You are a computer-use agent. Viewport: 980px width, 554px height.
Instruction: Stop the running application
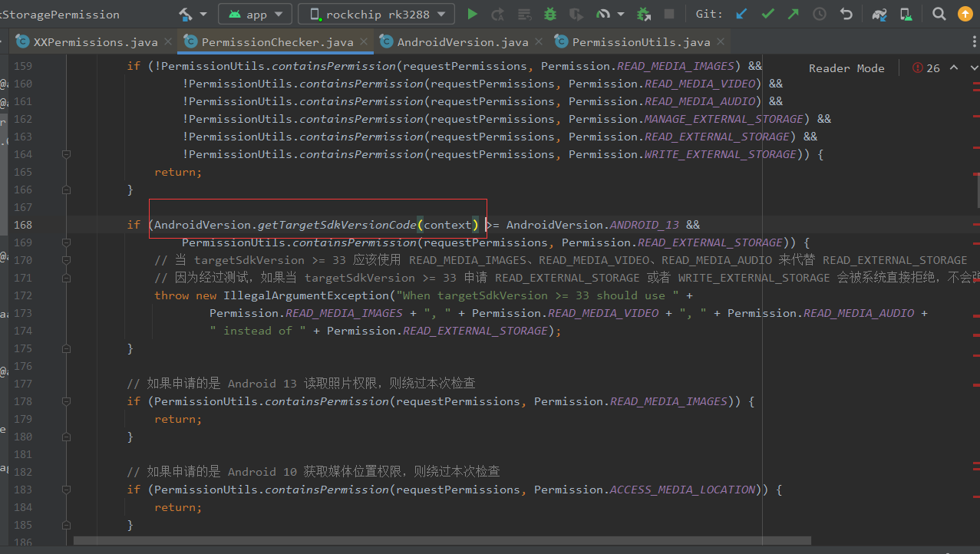pyautogui.click(x=669, y=13)
